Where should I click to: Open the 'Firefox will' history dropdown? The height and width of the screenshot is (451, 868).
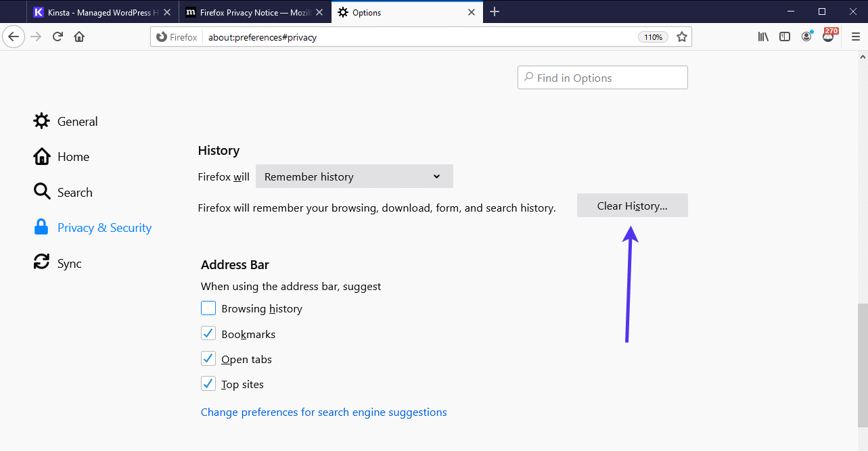354,176
